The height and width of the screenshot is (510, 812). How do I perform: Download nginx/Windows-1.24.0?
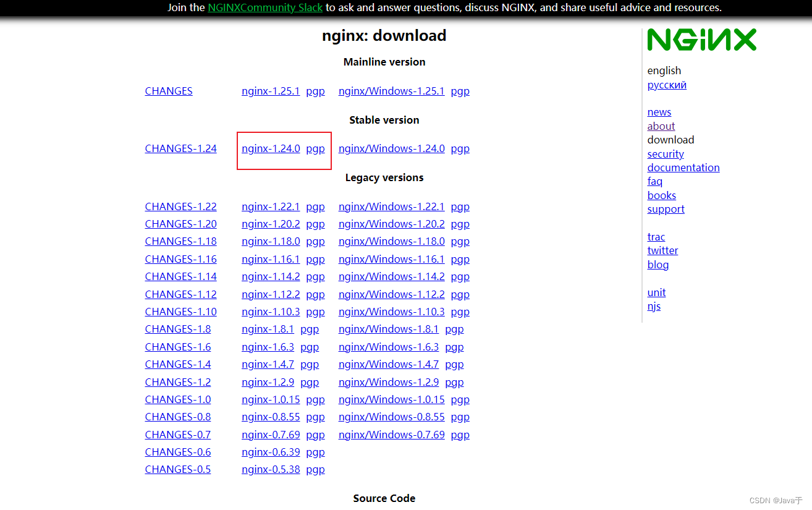tap(392, 148)
